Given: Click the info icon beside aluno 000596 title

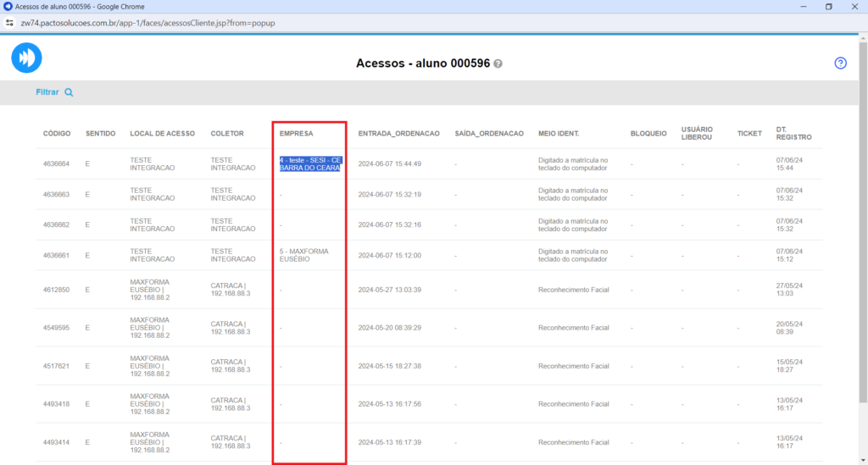Looking at the screenshot, I should tap(498, 64).
